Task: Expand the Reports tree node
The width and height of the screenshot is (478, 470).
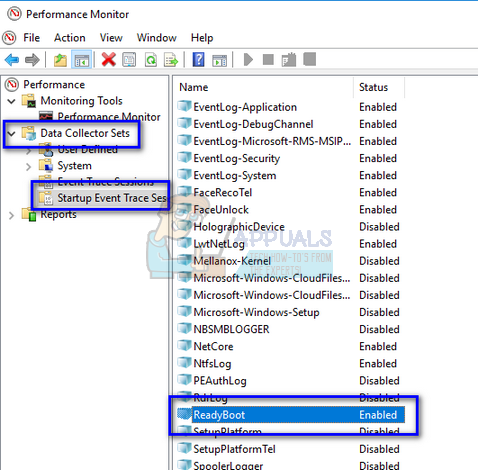Action: [11, 215]
